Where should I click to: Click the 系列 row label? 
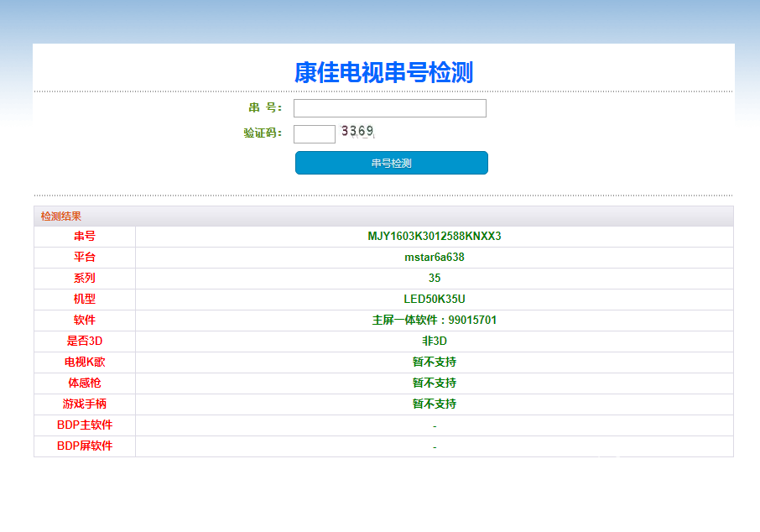click(85, 278)
